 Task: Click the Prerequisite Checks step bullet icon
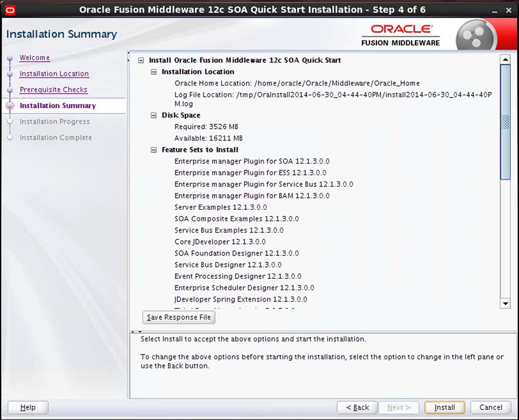pos(10,90)
